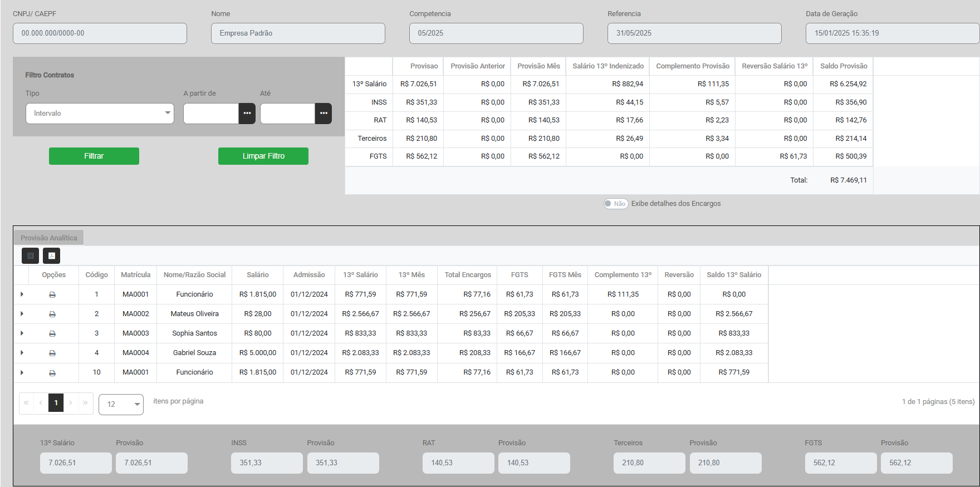Export the table to Excel

pos(31,255)
